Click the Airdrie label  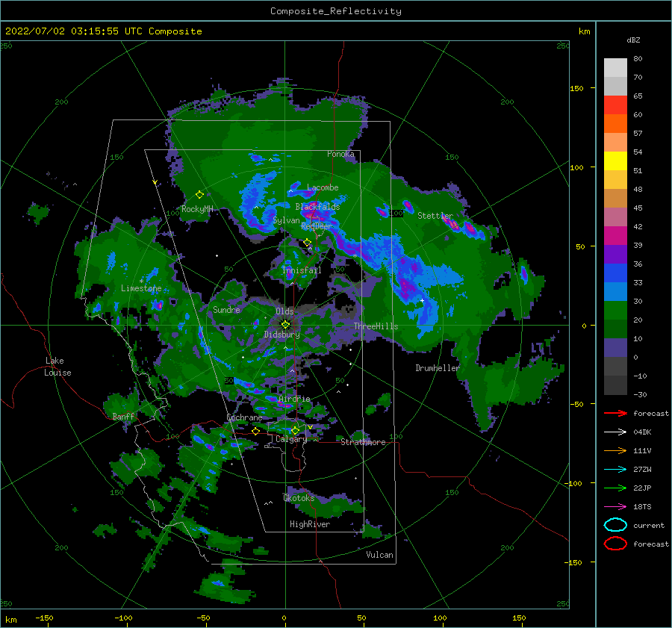click(x=294, y=399)
